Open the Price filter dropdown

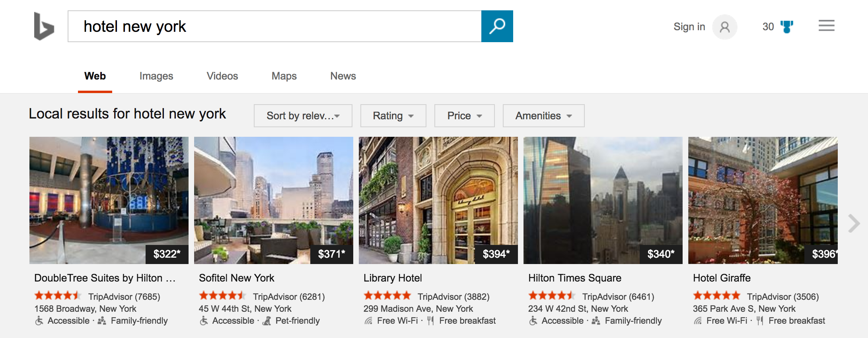click(x=465, y=116)
